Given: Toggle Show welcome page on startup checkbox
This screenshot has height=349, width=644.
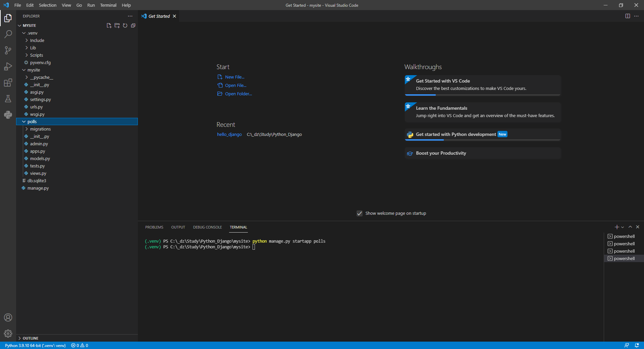Looking at the screenshot, I should pyautogui.click(x=360, y=213).
